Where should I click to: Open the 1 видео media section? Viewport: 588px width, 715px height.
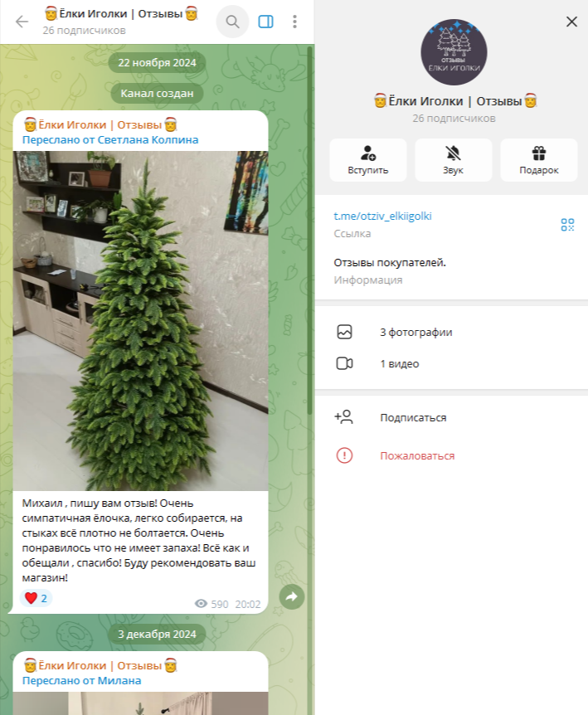click(x=451, y=363)
